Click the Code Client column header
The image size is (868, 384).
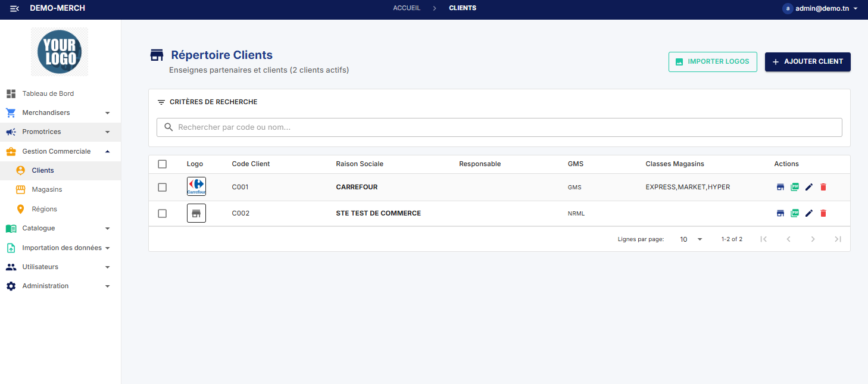pos(251,164)
